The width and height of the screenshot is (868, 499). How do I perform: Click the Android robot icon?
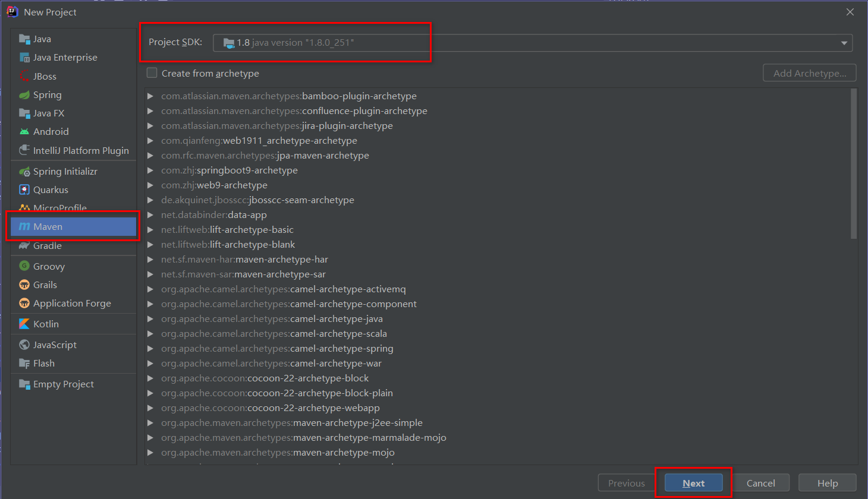tap(24, 132)
